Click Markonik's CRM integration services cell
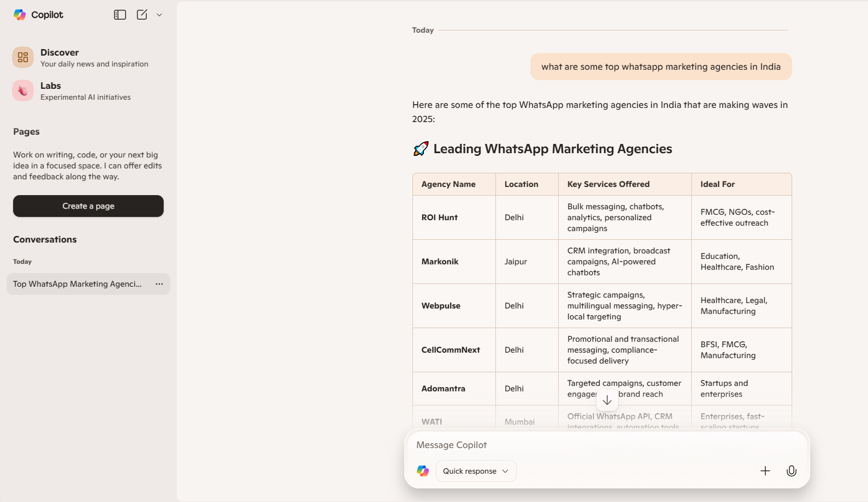Image resolution: width=868 pixels, height=502 pixels. point(625,262)
